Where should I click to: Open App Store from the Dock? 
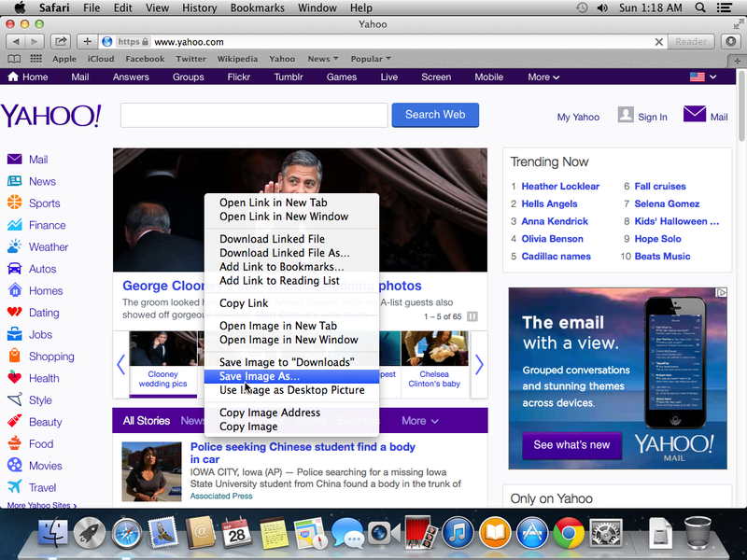click(531, 532)
